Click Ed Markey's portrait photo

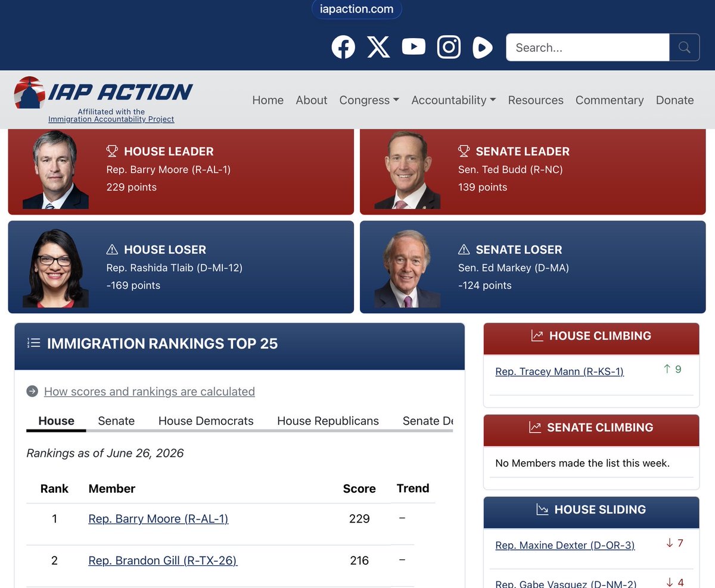407,268
